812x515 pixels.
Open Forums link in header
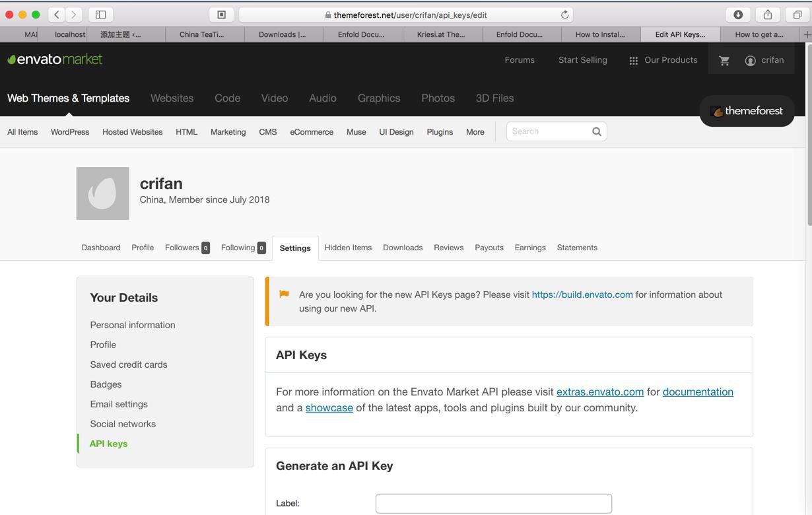click(x=520, y=60)
